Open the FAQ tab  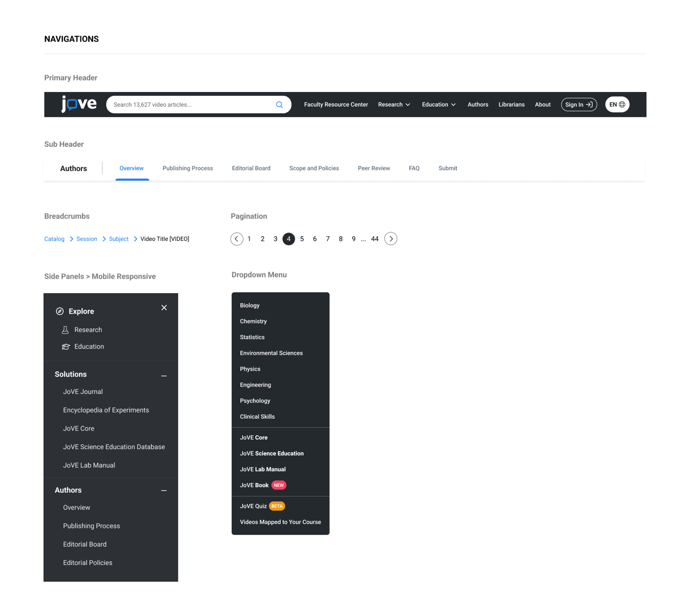[414, 168]
